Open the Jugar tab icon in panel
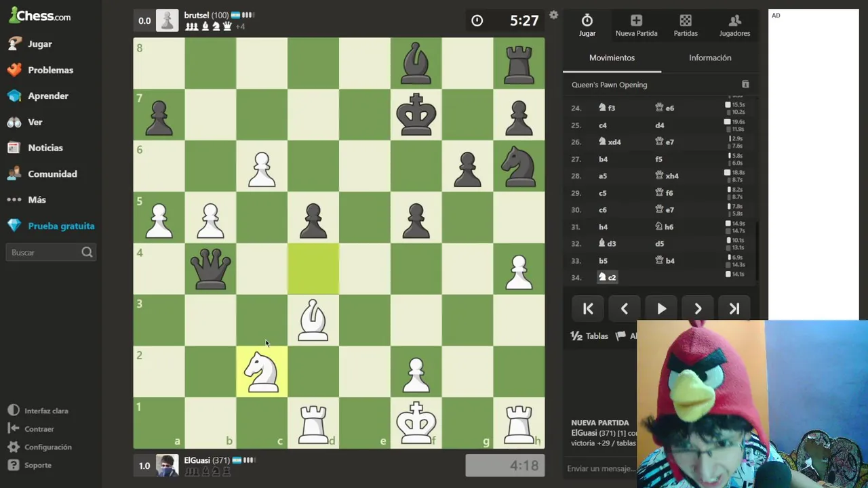 click(x=587, y=25)
